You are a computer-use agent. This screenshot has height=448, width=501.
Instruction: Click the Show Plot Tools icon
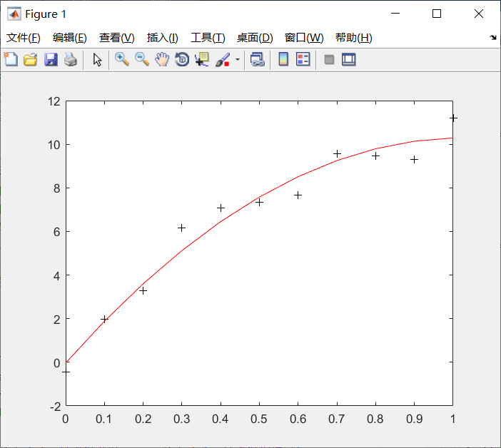pyautogui.click(x=348, y=59)
